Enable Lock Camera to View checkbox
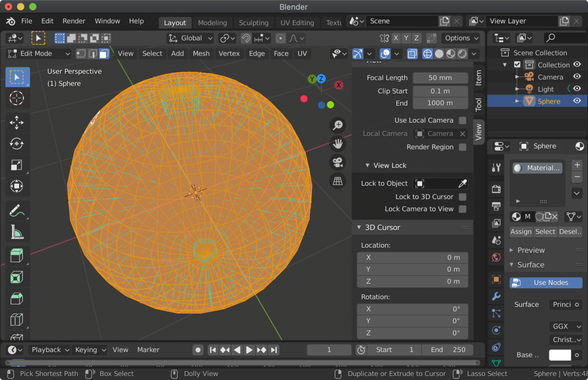 462,209
